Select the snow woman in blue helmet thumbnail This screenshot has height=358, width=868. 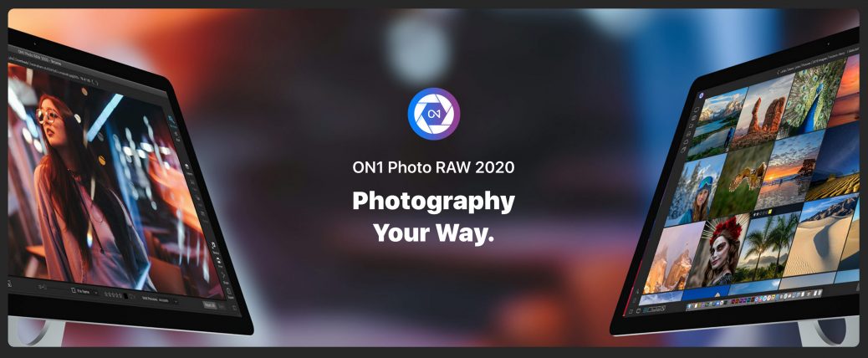pyautogui.click(x=693, y=191)
